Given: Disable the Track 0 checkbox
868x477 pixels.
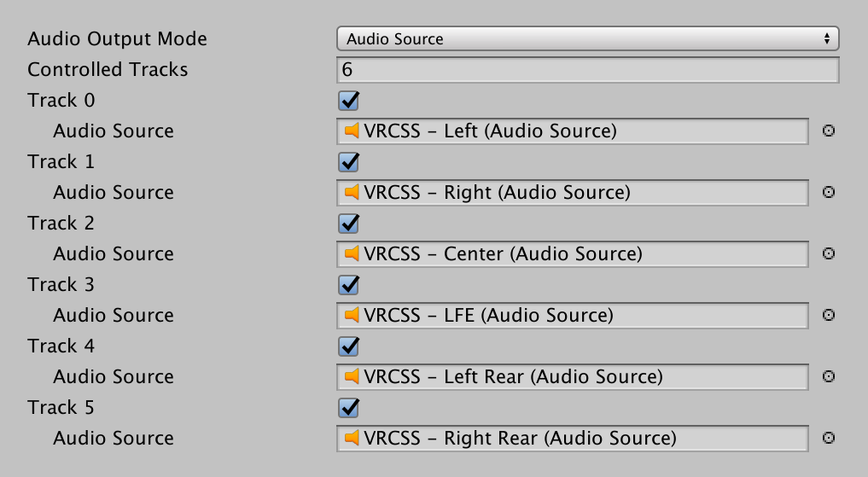Looking at the screenshot, I should click(349, 101).
